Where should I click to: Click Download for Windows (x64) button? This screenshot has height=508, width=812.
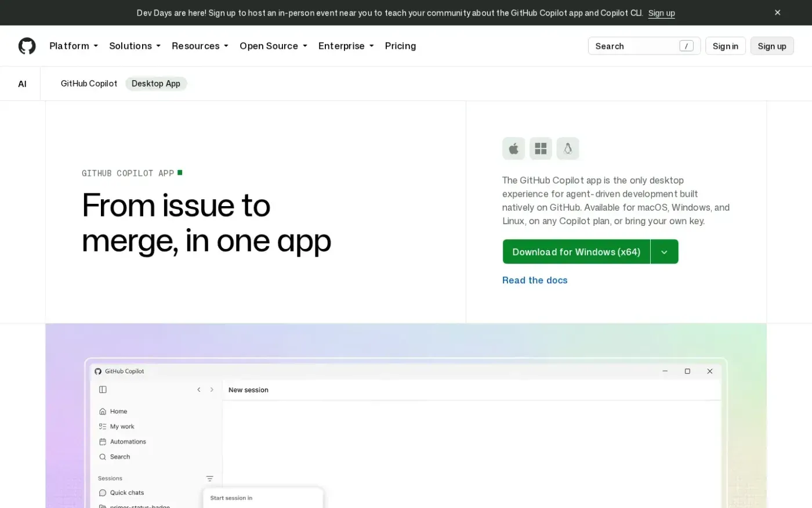[x=577, y=252]
